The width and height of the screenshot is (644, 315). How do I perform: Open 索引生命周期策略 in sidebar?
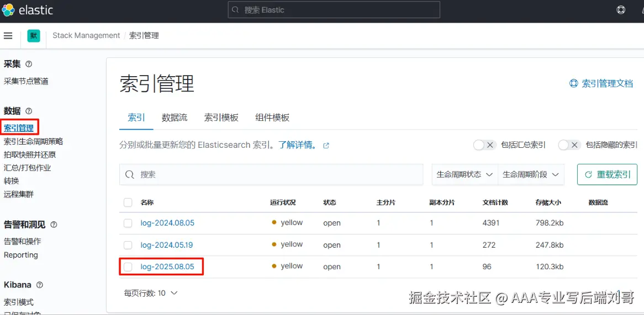33,142
